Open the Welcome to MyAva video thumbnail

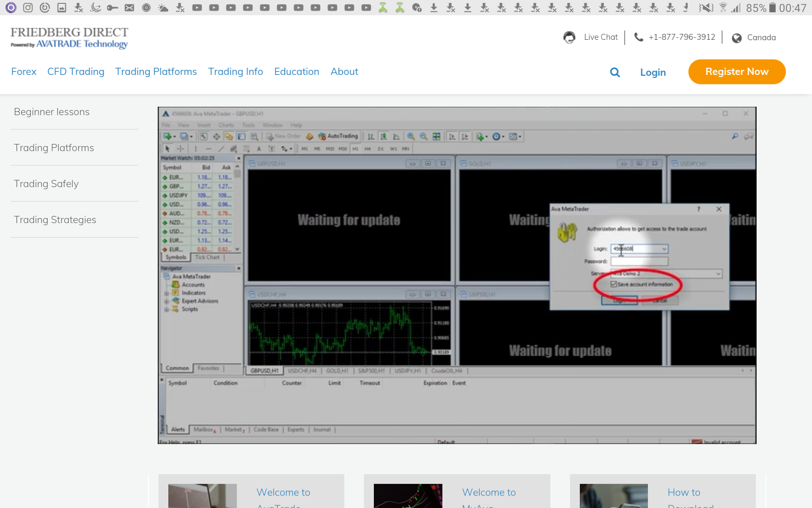pos(408,496)
